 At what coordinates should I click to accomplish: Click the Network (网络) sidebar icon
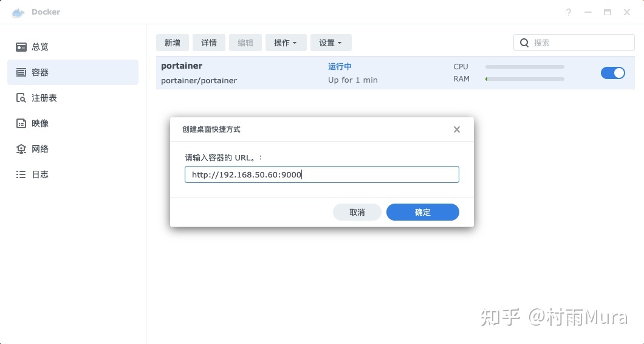(x=21, y=149)
